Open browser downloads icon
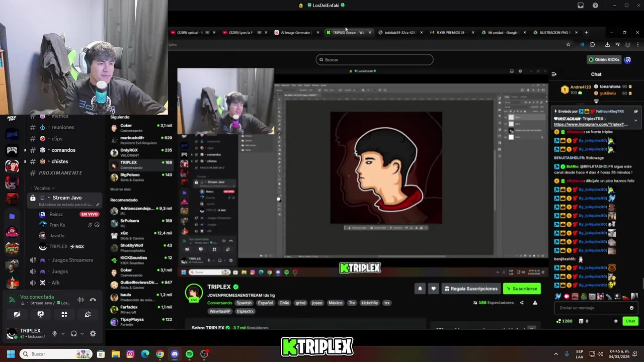 point(607,44)
